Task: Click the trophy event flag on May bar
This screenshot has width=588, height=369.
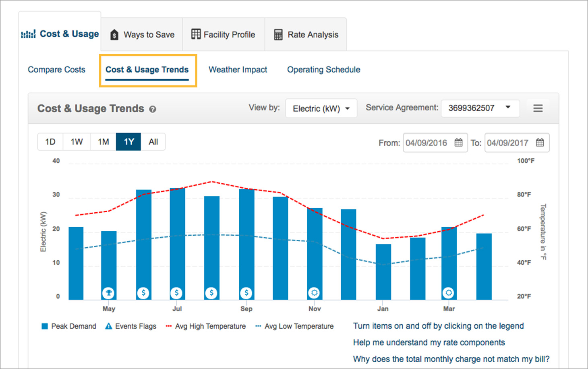Action: [108, 293]
